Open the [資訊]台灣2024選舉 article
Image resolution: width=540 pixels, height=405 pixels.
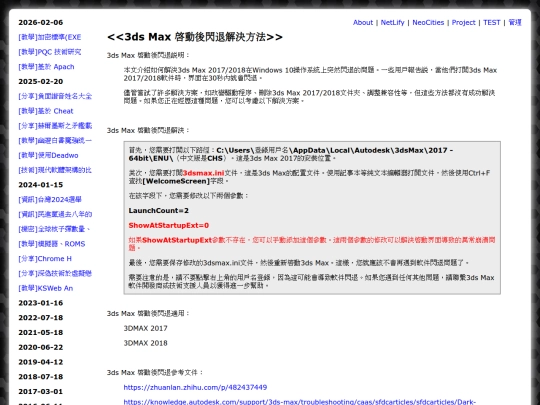click(50, 199)
